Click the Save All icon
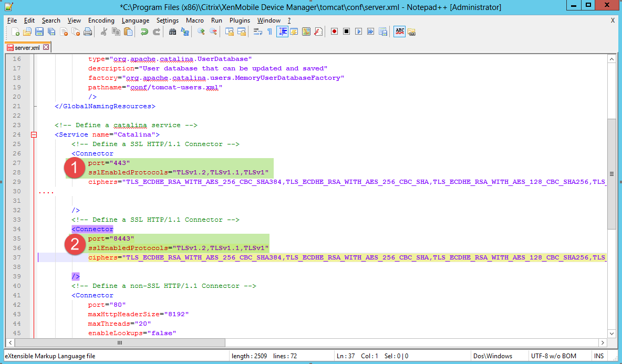This screenshot has width=622, height=364. pos(51,32)
